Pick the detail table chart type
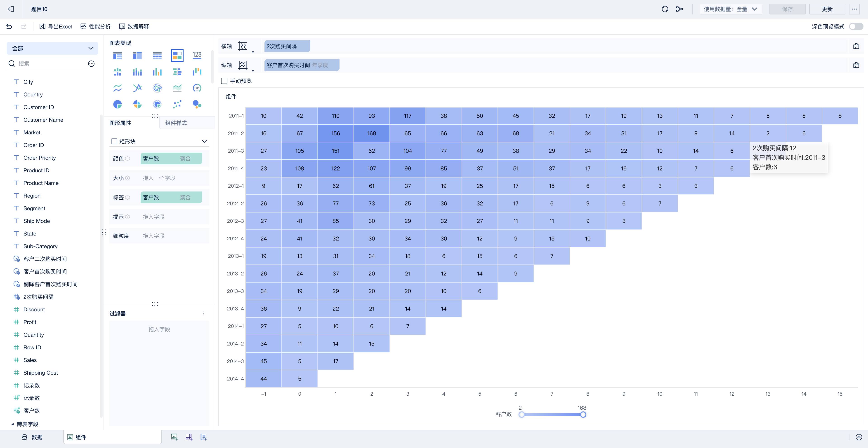This screenshot has height=448, width=868. (157, 55)
